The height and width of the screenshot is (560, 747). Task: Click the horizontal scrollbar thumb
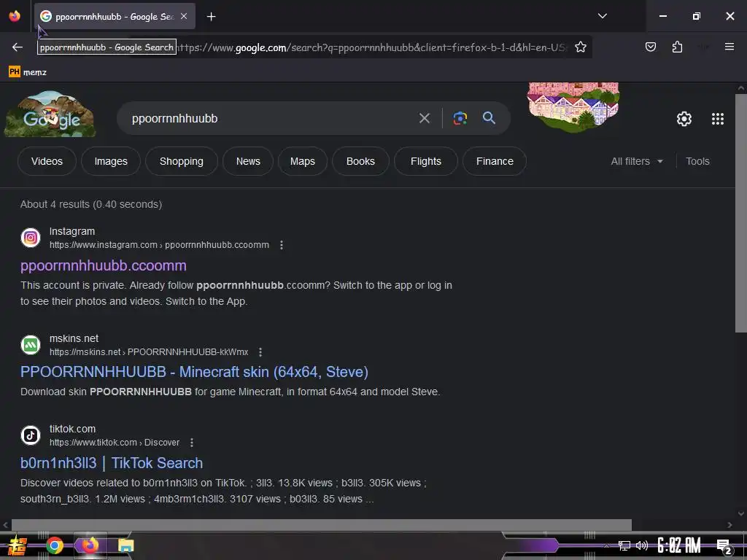tap(322, 525)
